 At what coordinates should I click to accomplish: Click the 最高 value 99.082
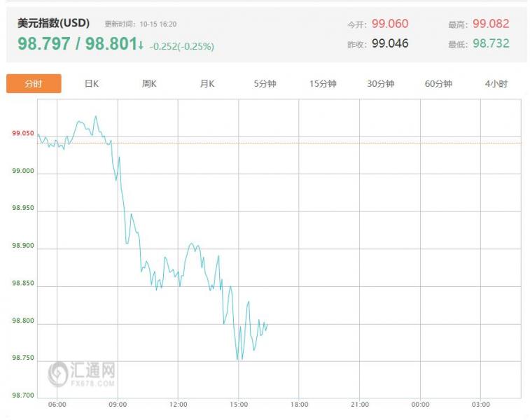coord(491,24)
